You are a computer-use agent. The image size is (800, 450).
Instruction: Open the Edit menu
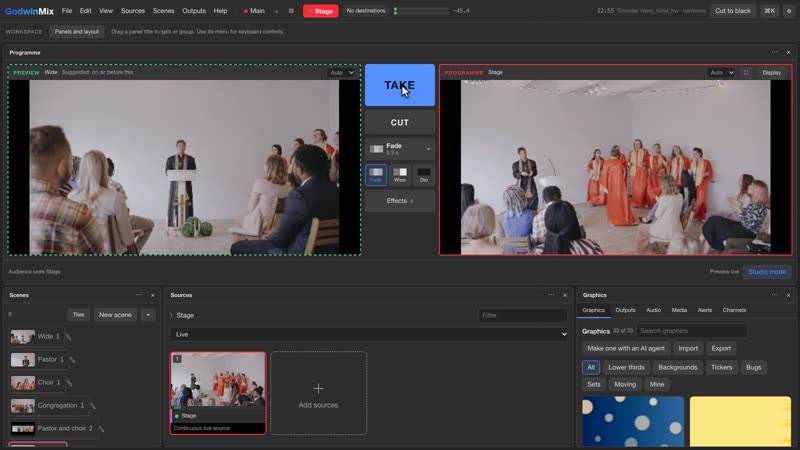85,11
